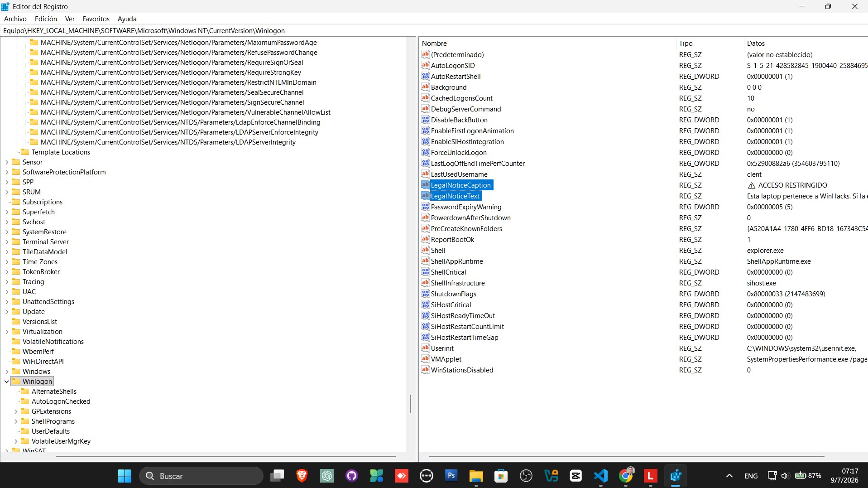Image resolution: width=868 pixels, height=488 pixels.
Task: Click the File Explorer taskbar icon
Action: tap(476, 476)
